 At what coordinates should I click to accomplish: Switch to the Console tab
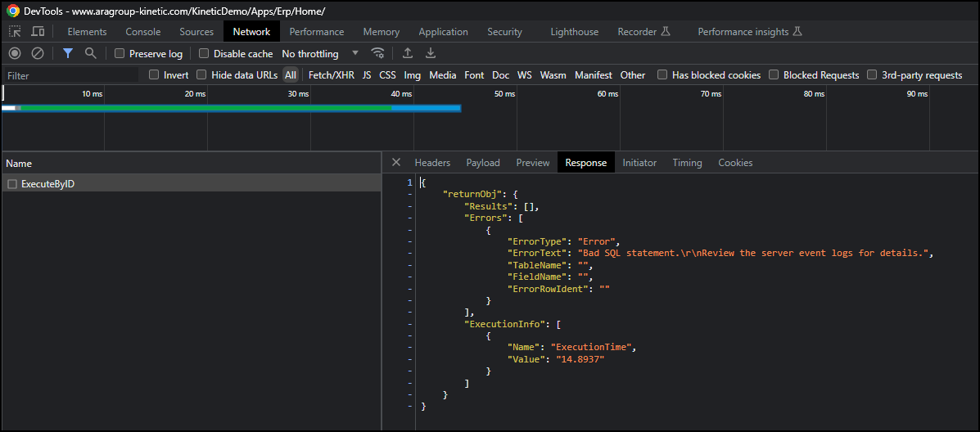[142, 32]
